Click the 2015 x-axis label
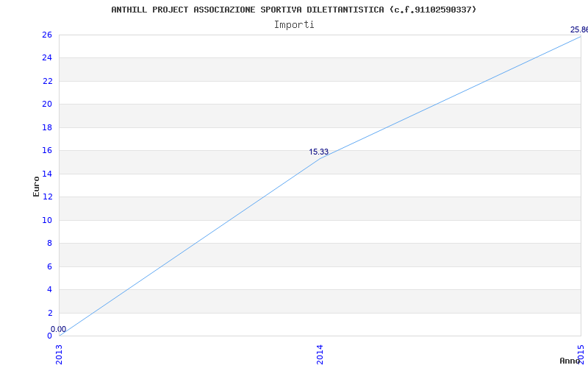The width and height of the screenshot is (588, 368). coord(581,355)
